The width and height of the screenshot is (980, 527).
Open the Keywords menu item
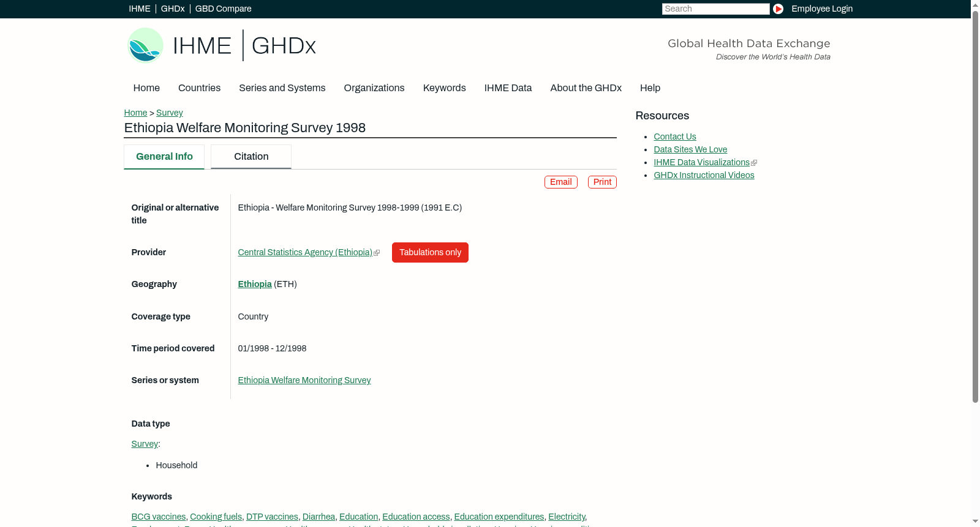pos(445,88)
